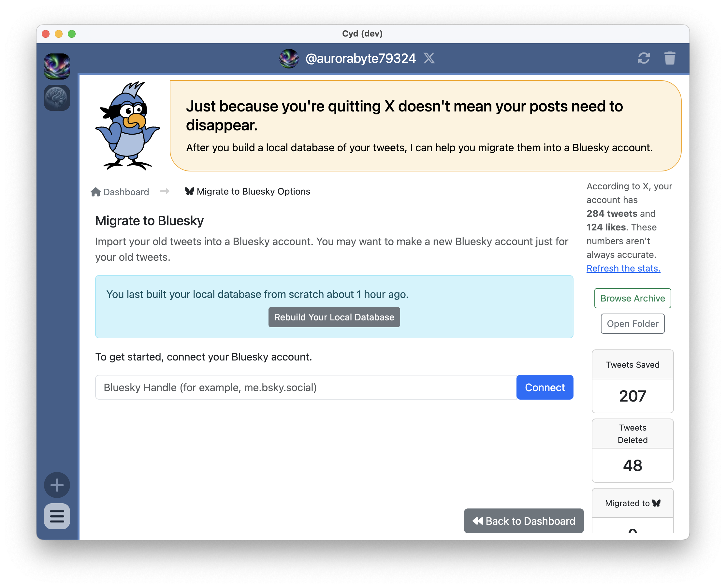Viewport: 726px width, 588px height.
Task: Add a new account with plus icon
Action: [57, 485]
